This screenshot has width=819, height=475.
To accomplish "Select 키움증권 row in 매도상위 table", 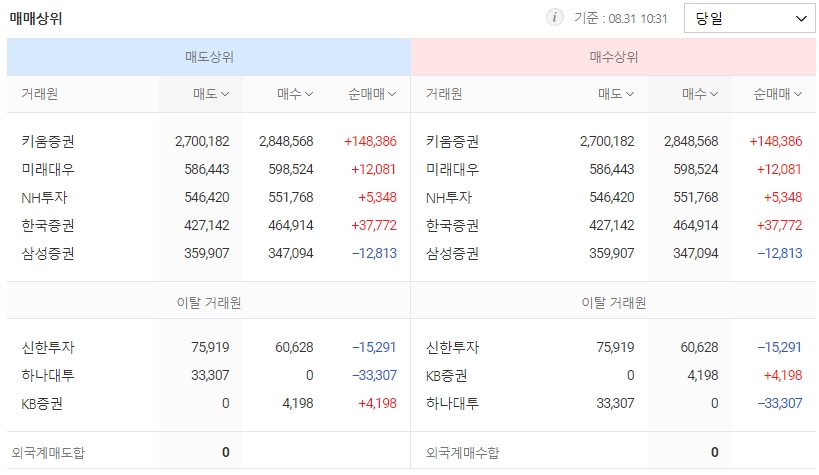I will coord(209,141).
